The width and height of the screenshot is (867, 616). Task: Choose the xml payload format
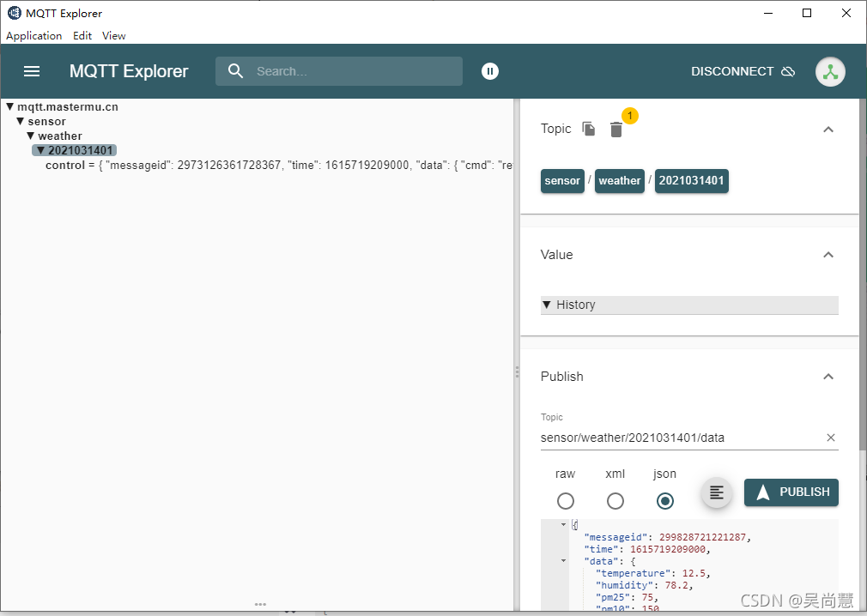click(x=615, y=501)
